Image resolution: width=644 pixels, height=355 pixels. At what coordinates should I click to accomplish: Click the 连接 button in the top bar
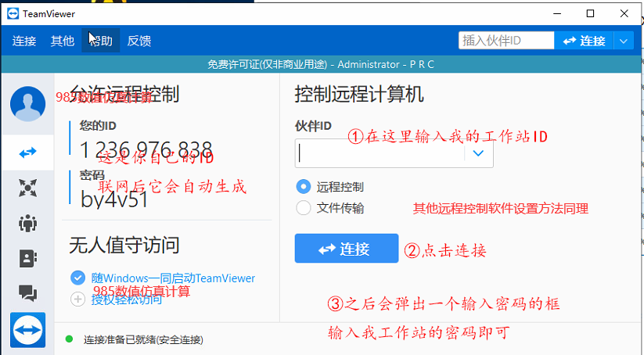tap(584, 41)
